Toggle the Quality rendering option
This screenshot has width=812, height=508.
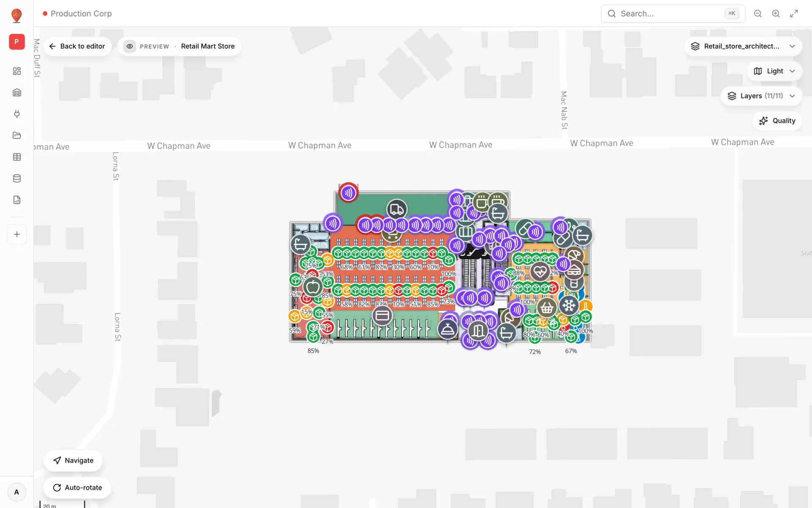(x=777, y=121)
